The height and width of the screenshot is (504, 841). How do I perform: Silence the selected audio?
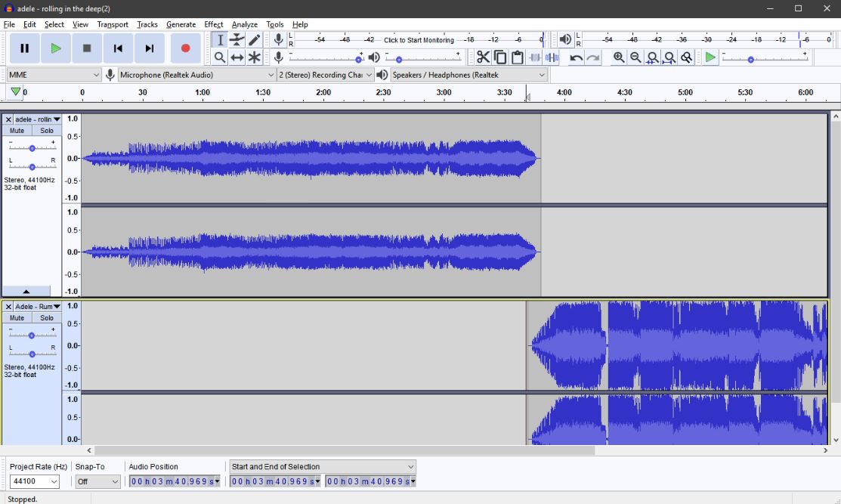(552, 57)
